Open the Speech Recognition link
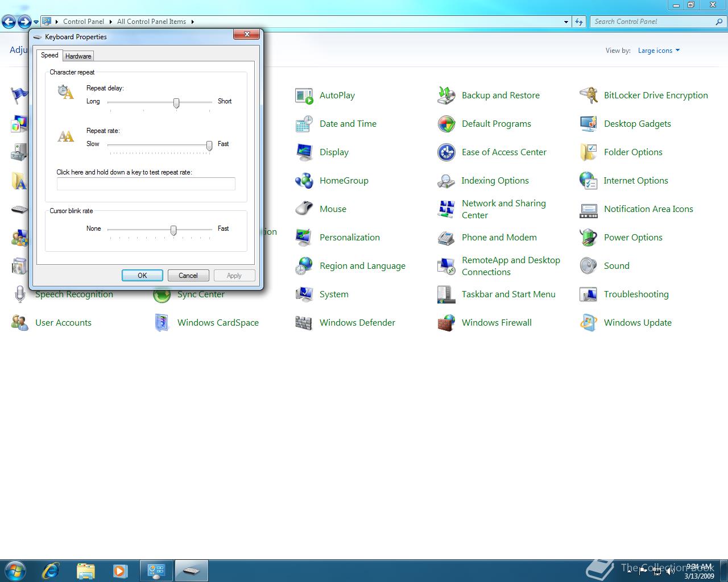728x582 pixels. [x=74, y=294]
